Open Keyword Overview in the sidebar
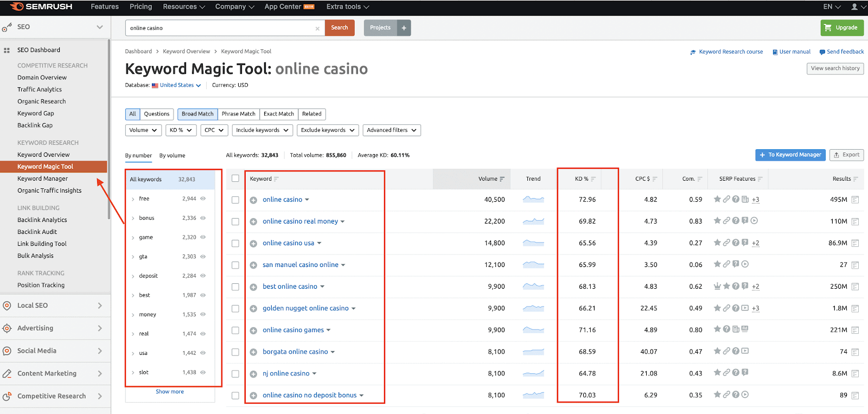Image resolution: width=868 pixels, height=414 pixels. pyautogui.click(x=43, y=155)
